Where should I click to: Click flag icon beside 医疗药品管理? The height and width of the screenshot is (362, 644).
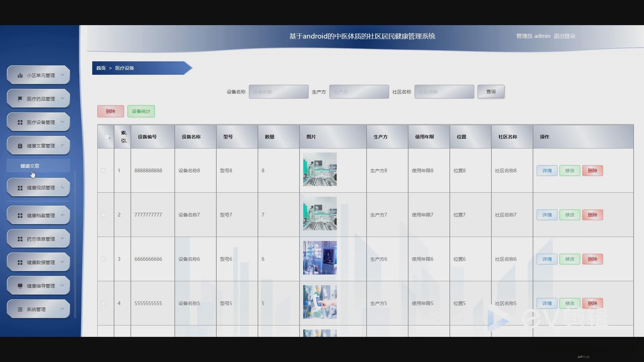click(20, 99)
